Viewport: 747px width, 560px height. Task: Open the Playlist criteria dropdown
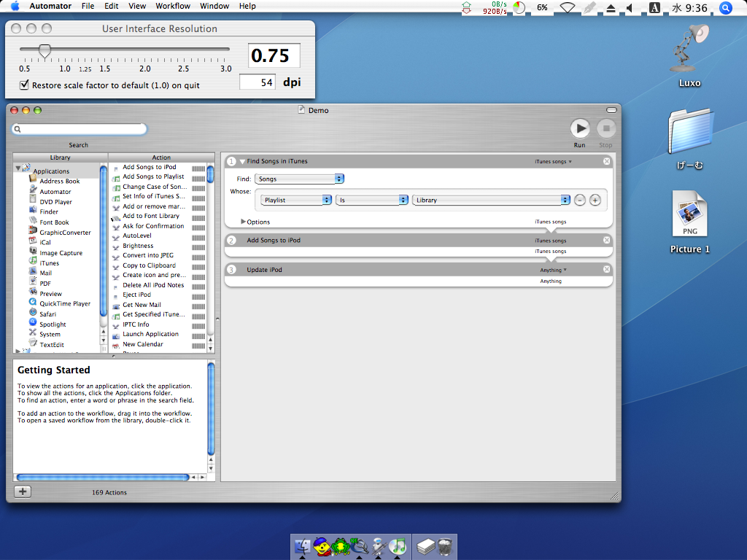pyautogui.click(x=296, y=200)
